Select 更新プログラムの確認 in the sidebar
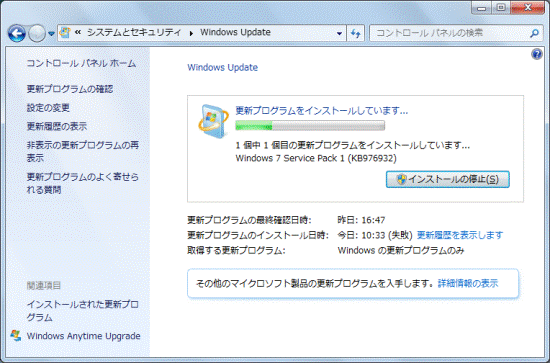The image size is (550, 363). click(70, 89)
